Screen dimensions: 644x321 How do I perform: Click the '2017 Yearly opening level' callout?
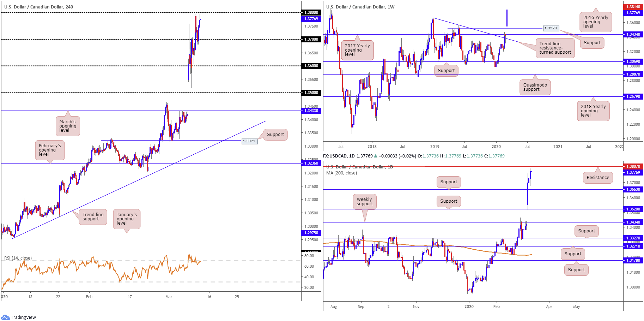357,50
